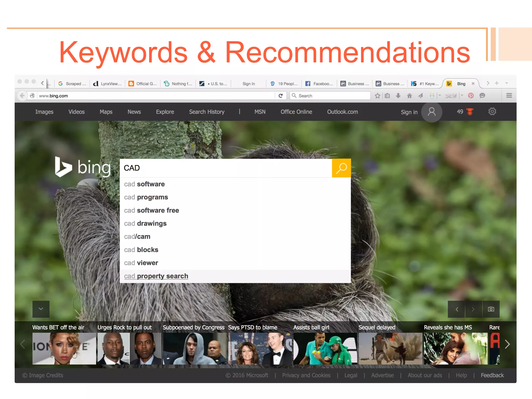Open the list all tabs dropdown
The width and height of the screenshot is (532, 399).
(x=507, y=83)
